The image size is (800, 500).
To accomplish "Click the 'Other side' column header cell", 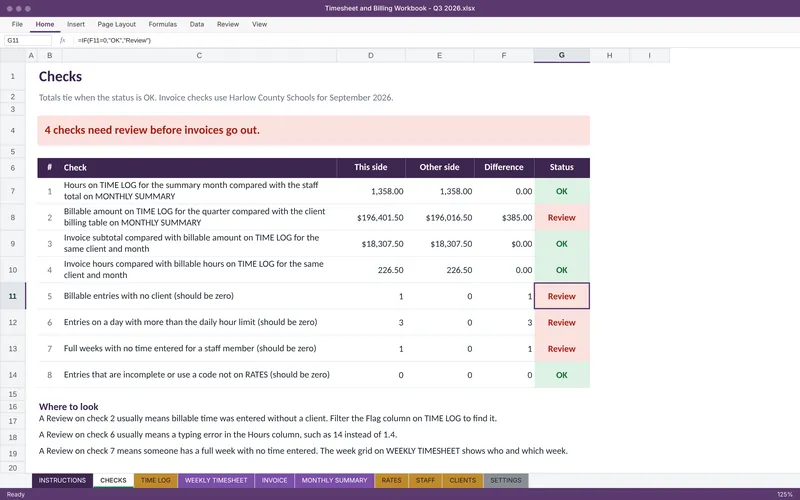I will point(439,167).
